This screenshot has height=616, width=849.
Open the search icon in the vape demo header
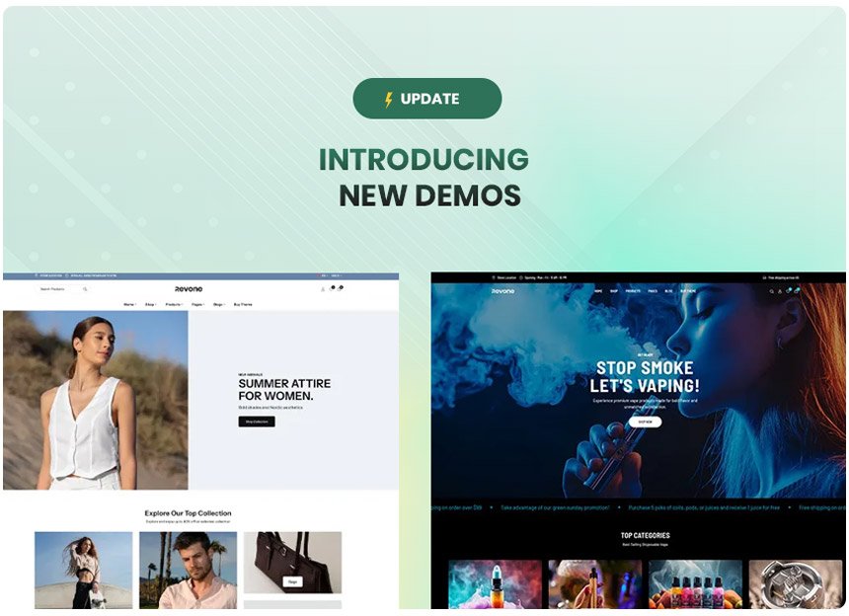point(772,291)
